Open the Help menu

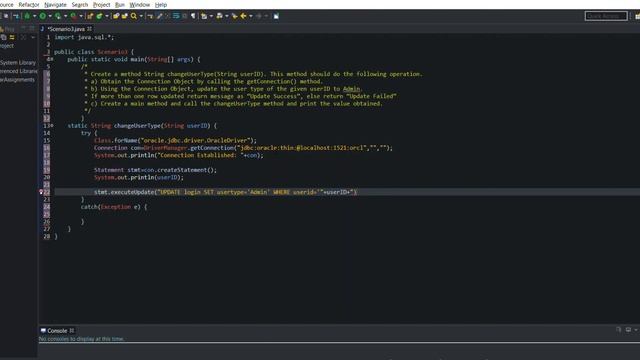[161, 5]
